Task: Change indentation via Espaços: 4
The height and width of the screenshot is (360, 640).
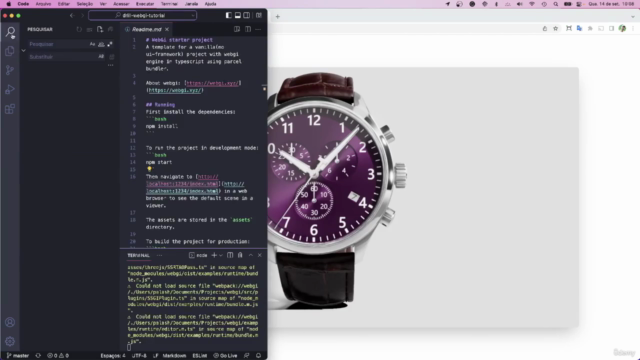Action: [113, 356]
